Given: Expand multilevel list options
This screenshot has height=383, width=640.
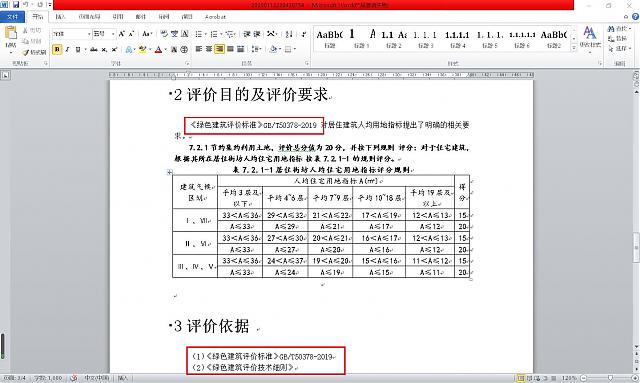Looking at the screenshot, I should point(236,34).
